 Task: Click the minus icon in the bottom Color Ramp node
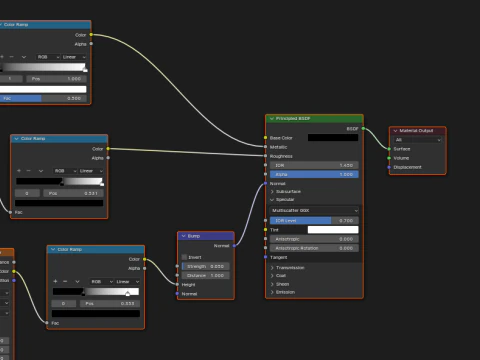coord(65,281)
